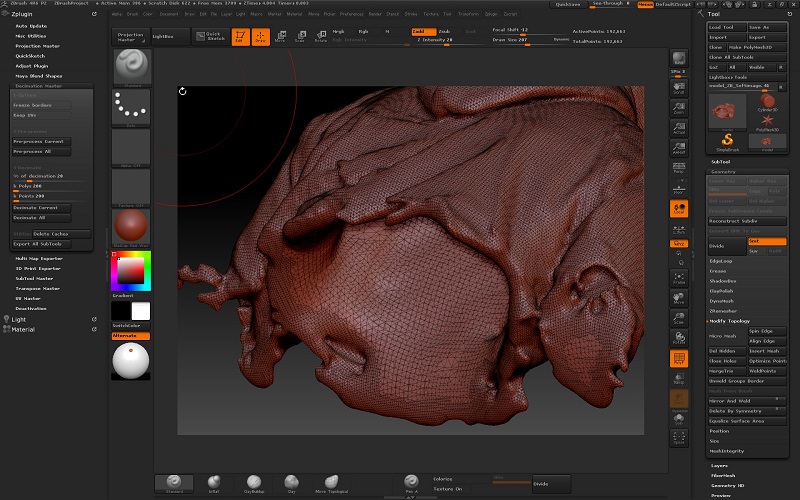Toggle Smt option beside Divide
The width and height of the screenshot is (800, 500).
point(767,241)
